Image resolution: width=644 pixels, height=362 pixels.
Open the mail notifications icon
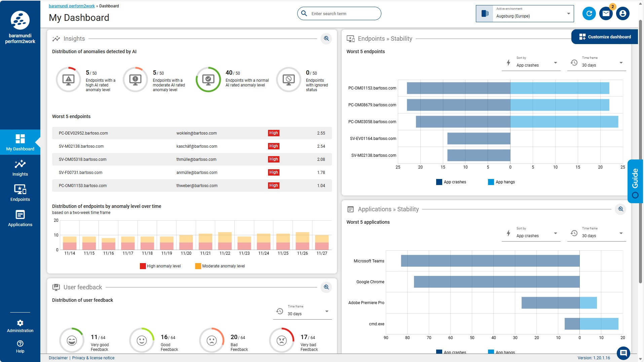(606, 13)
